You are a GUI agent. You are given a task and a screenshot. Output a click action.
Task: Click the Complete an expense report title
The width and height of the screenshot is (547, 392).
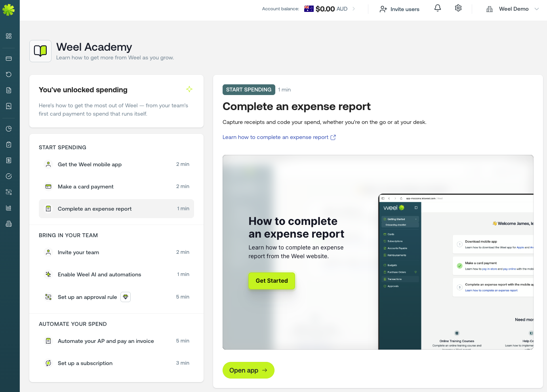point(297,107)
